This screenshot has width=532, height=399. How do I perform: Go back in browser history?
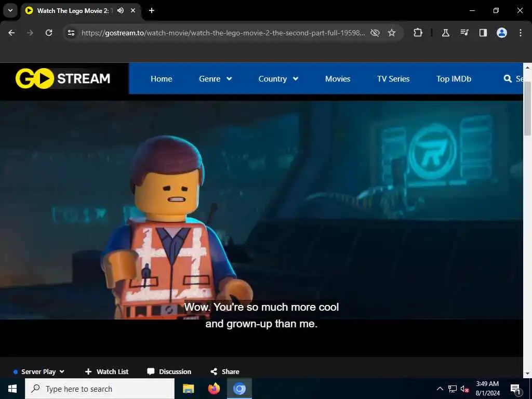(11, 33)
